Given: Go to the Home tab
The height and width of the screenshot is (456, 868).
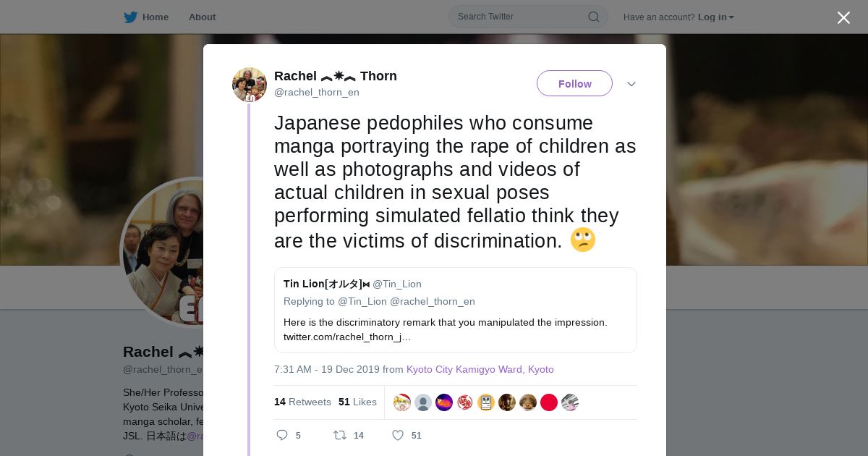Looking at the screenshot, I should pos(155,17).
